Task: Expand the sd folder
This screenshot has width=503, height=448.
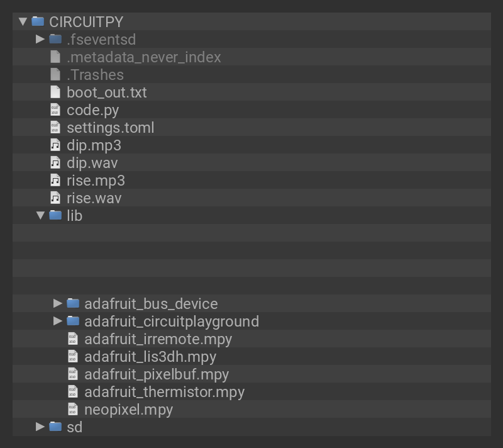Action: pyautogui.click(x=40, y=427)
